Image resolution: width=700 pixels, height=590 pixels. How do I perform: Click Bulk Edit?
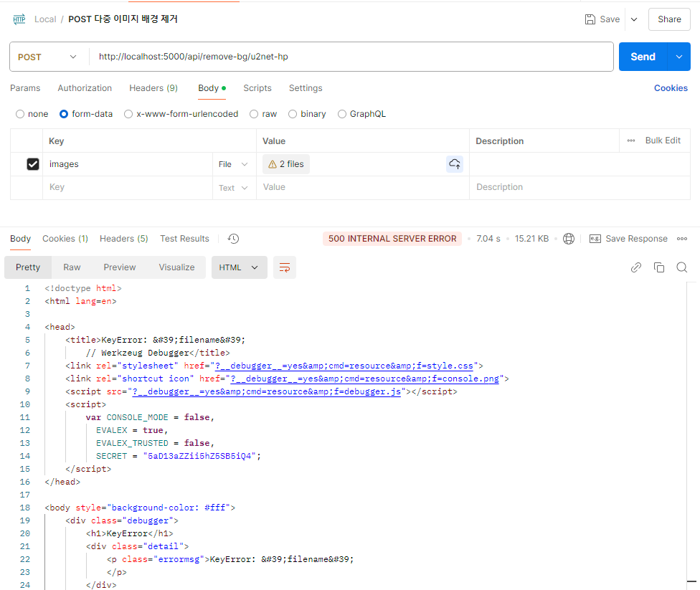[663, 141]
